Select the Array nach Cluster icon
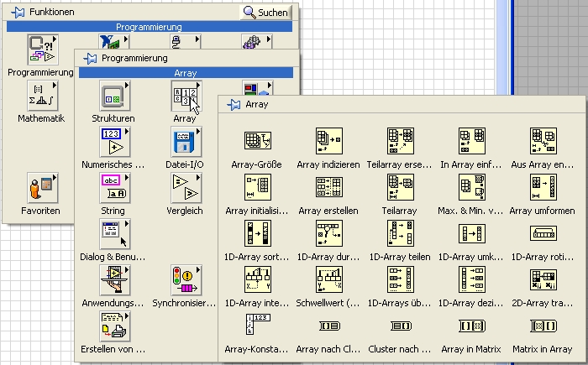This screenshot has width=588, height=365. click(x=329, y=326)
